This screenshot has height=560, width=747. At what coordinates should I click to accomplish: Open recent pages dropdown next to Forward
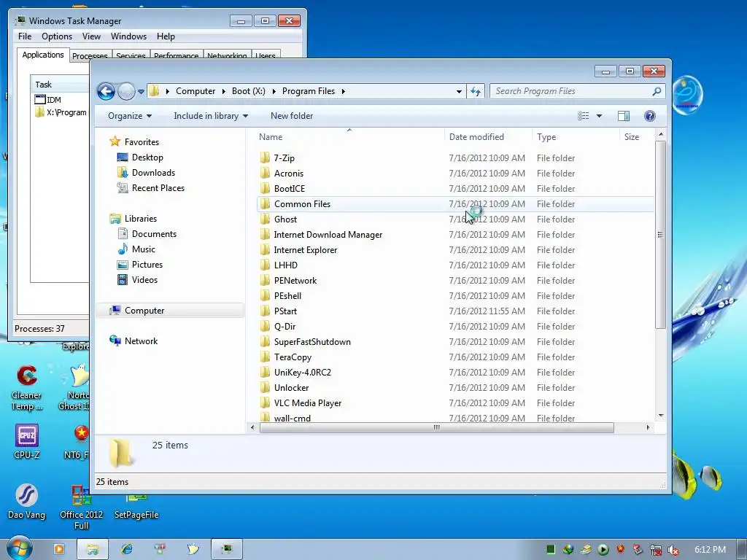point(141,91)
